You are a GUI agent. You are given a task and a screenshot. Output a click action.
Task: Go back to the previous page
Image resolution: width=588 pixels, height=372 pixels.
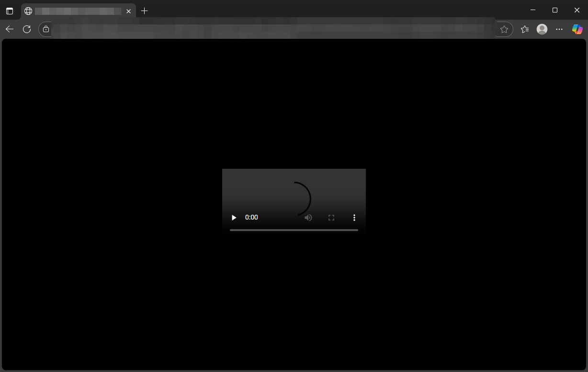coord(10,29)
